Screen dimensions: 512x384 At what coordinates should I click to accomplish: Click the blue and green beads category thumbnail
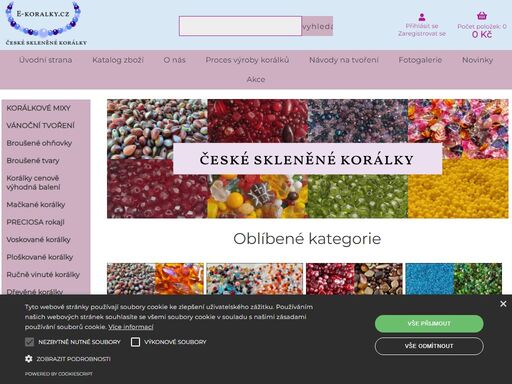click(454, 279)
